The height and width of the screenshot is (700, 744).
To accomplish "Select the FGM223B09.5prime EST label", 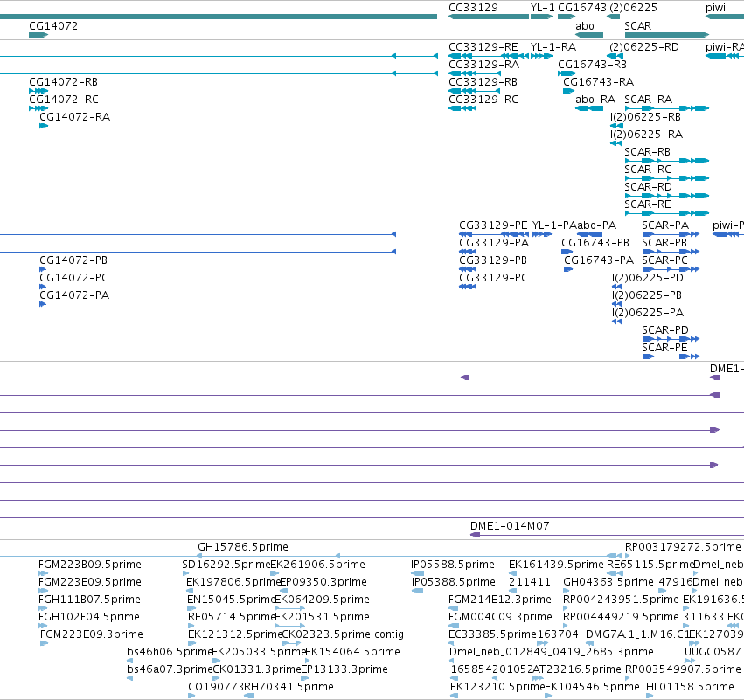I will click(90, 565).
